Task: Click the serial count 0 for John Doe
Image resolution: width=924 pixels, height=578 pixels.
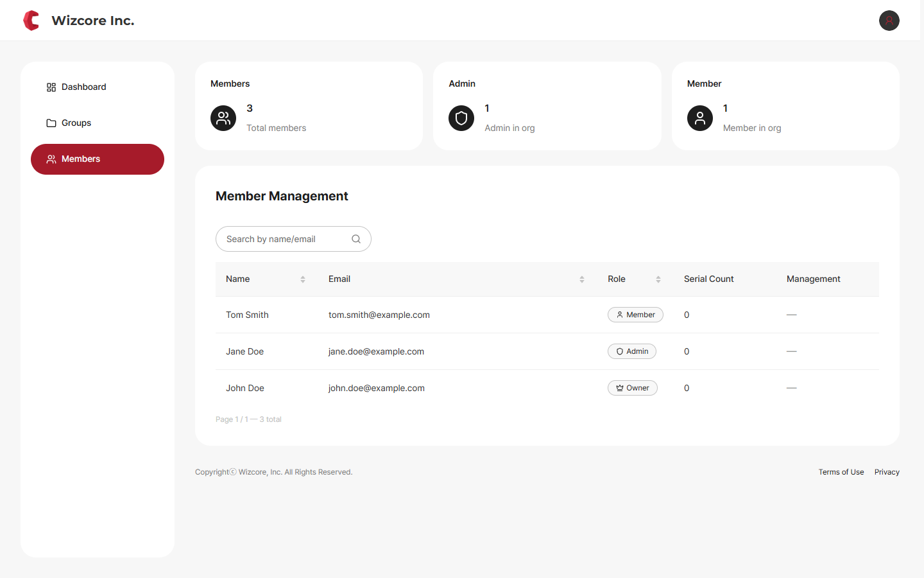Action: (x=687, y=388)
